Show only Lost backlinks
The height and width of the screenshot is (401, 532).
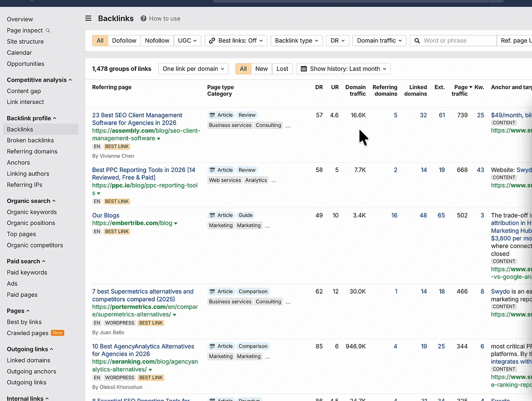pyautogui.click(x=282, y=69)
